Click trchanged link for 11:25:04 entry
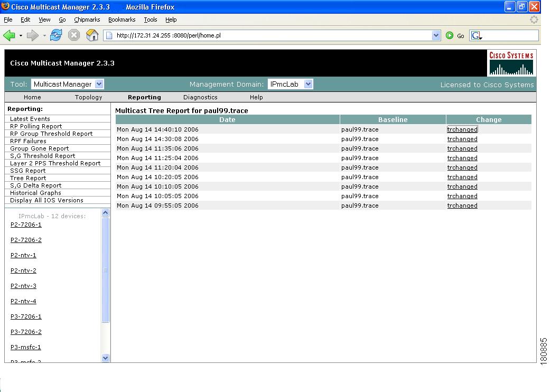This screenshot has width=551, height=392. click(462, 158)
